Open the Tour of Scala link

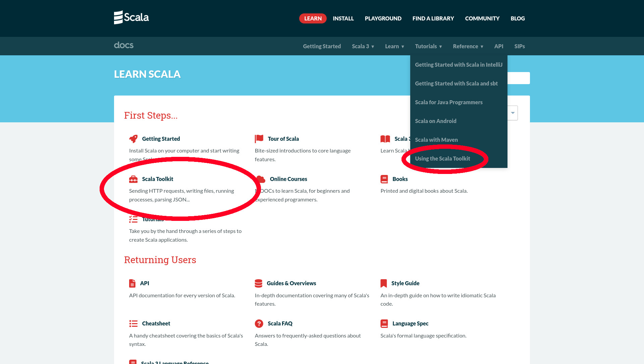tap(283, 139)
